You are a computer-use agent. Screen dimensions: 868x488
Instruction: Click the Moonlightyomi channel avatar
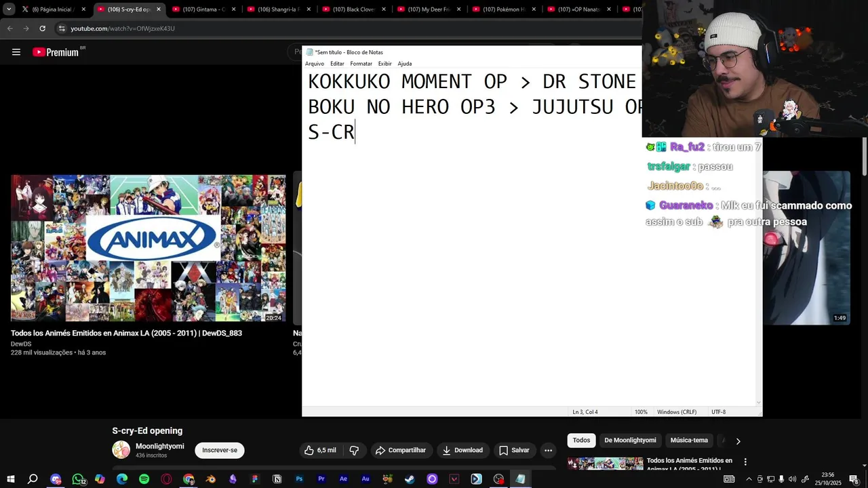click(x=121, y=449)
